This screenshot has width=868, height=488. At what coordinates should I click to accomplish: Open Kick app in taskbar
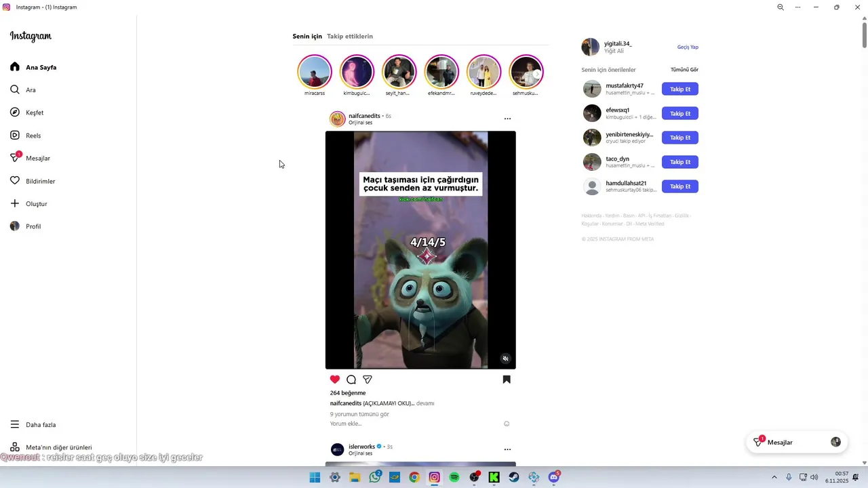pos(494,477)
